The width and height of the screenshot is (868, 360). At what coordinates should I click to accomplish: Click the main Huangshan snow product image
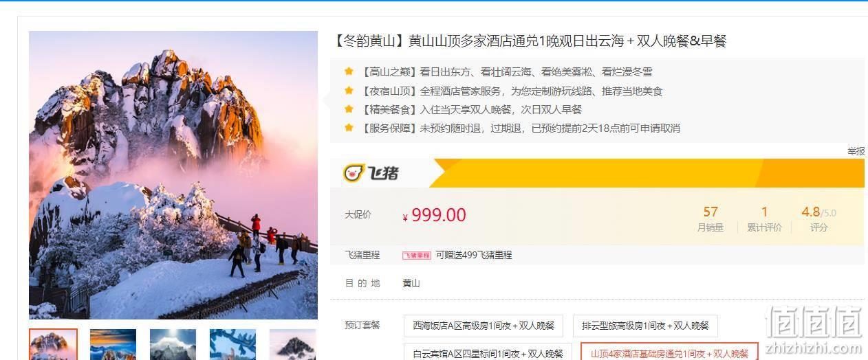click(173, 175)
